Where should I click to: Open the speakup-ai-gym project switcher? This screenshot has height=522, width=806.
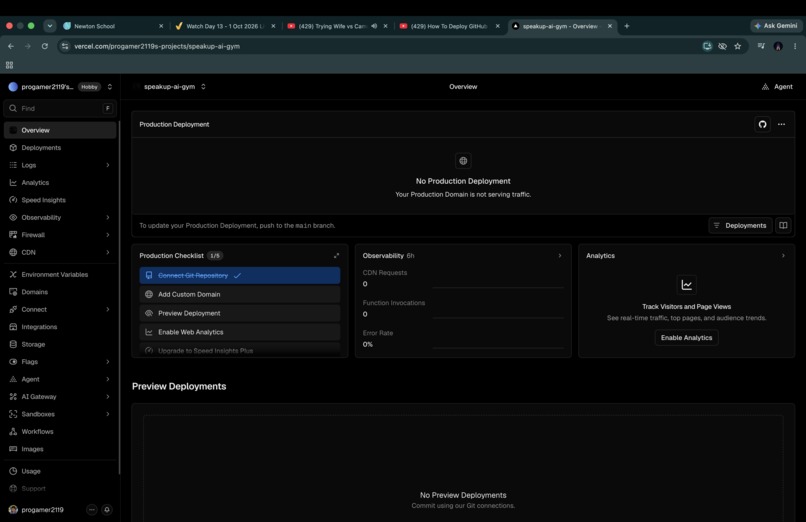(203, 87)
